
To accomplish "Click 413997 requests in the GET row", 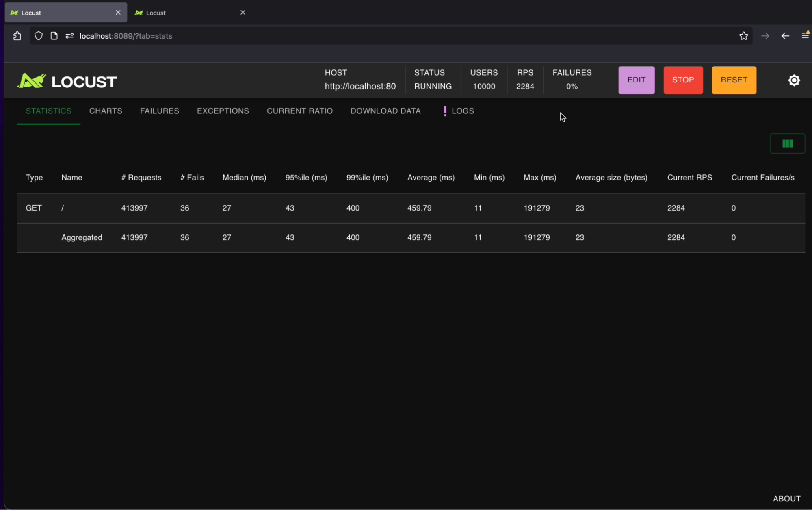I will 134,208.
